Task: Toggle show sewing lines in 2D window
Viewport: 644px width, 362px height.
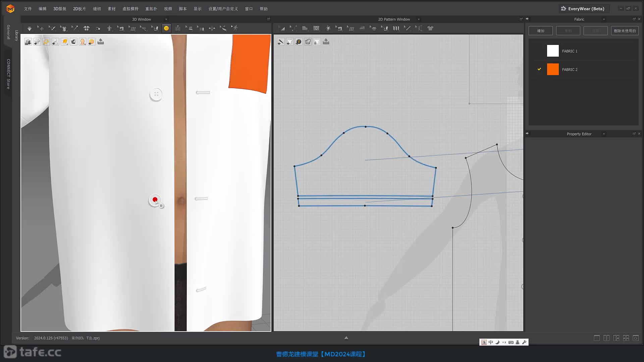Action: (x=281, y=42)
